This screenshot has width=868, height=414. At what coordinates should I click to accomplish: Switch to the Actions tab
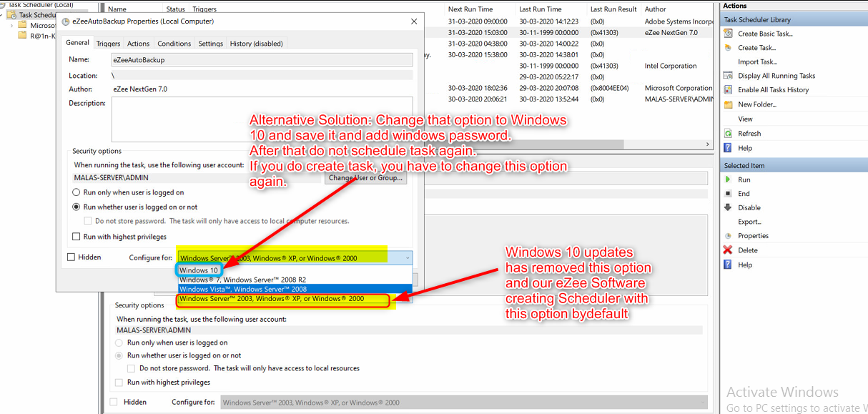tap(139, 44)
